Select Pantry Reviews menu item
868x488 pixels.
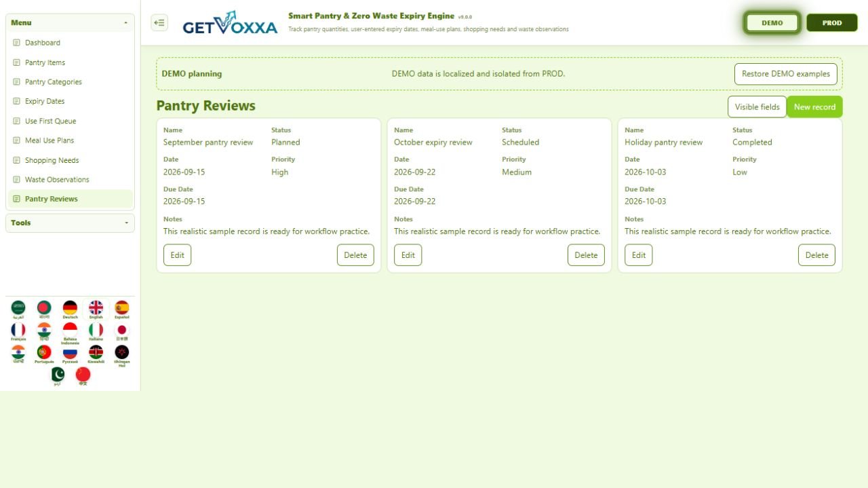[x=70, y=199]
